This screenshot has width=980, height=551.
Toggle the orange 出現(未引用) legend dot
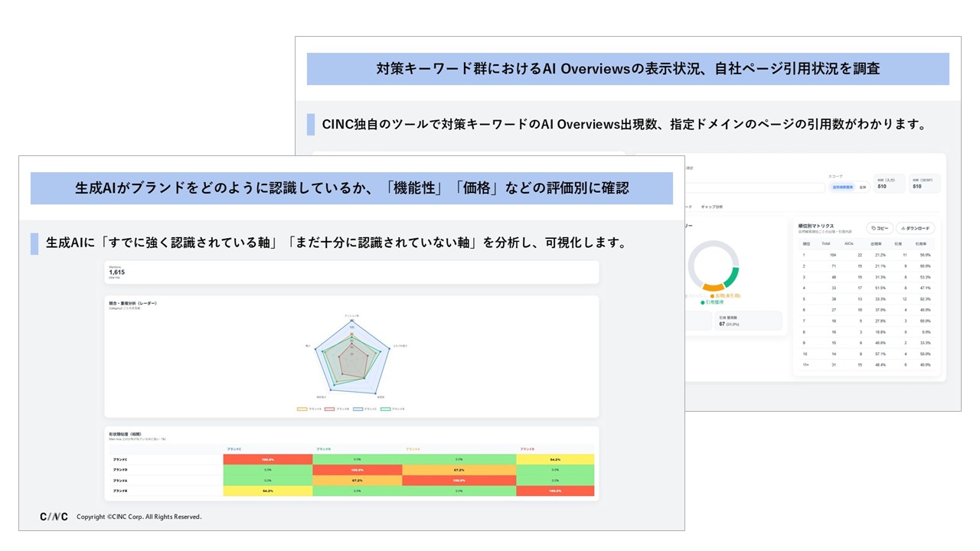click(x=712, y=295)
